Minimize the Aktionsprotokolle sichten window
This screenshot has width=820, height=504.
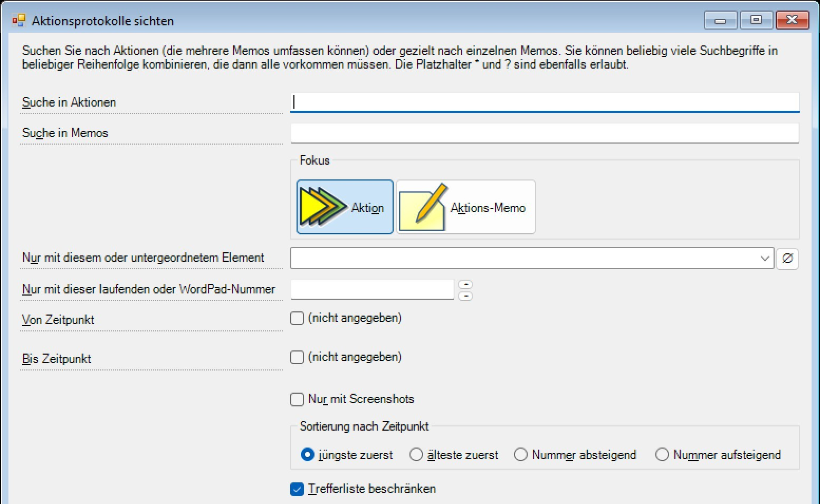[720, 20]
